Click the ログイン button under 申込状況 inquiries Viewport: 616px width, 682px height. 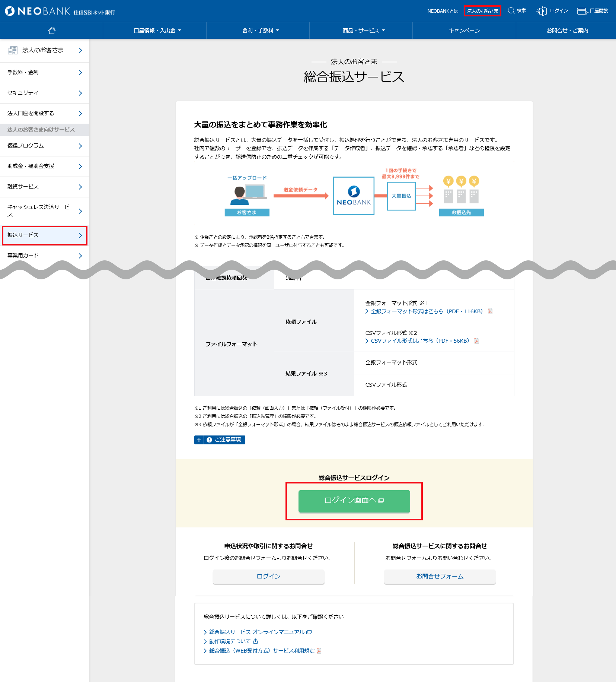point(268,577)
